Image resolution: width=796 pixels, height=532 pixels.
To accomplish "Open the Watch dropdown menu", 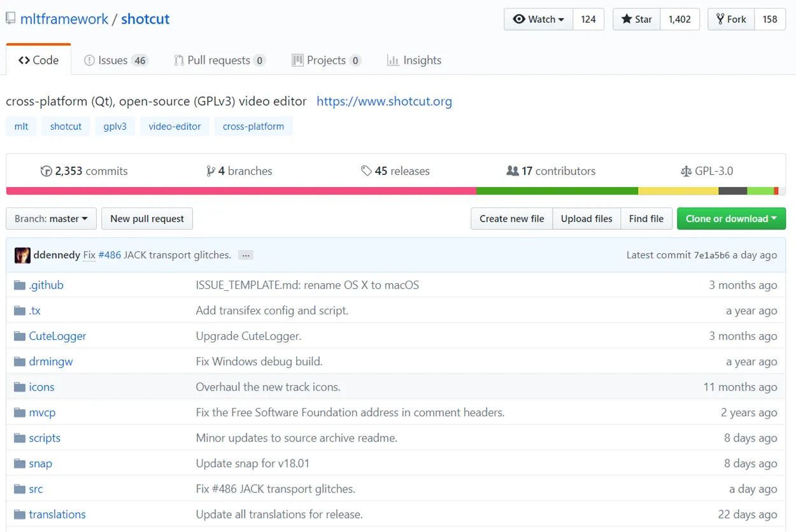I will pos(539,19).
